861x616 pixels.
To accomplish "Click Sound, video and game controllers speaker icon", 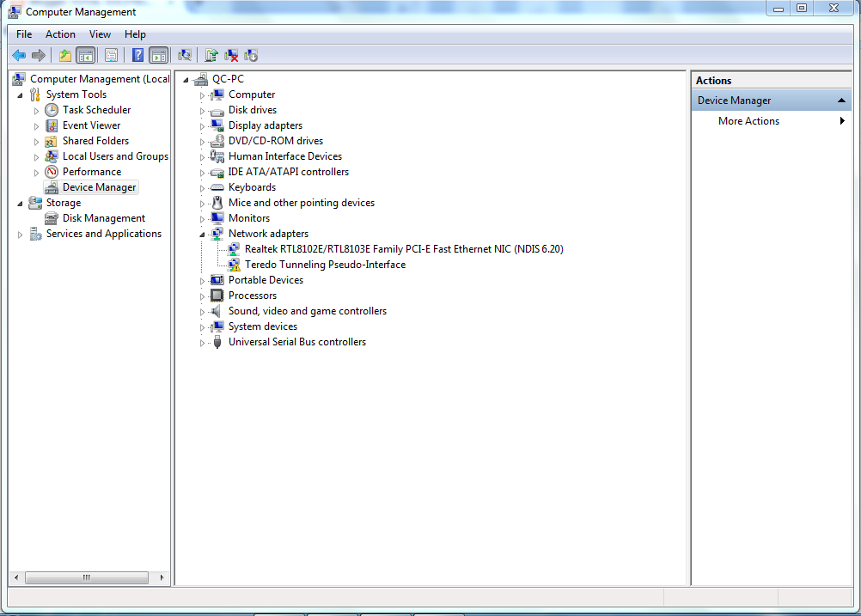I will point(217,311).
